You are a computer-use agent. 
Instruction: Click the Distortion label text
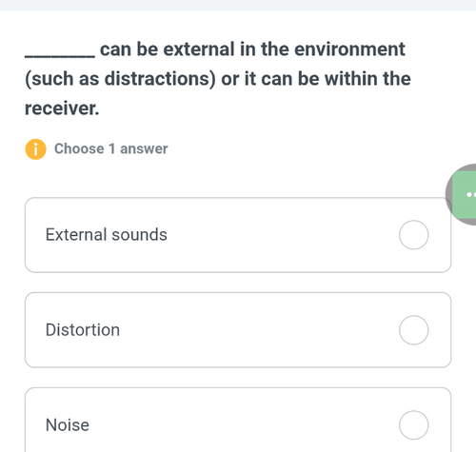pyautogui.click(x=83, y=330)
